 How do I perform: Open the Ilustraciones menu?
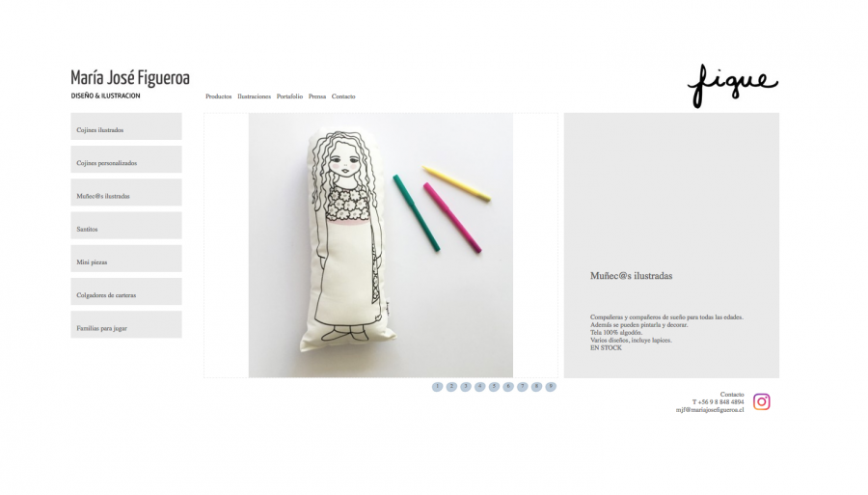click(254, 96)
